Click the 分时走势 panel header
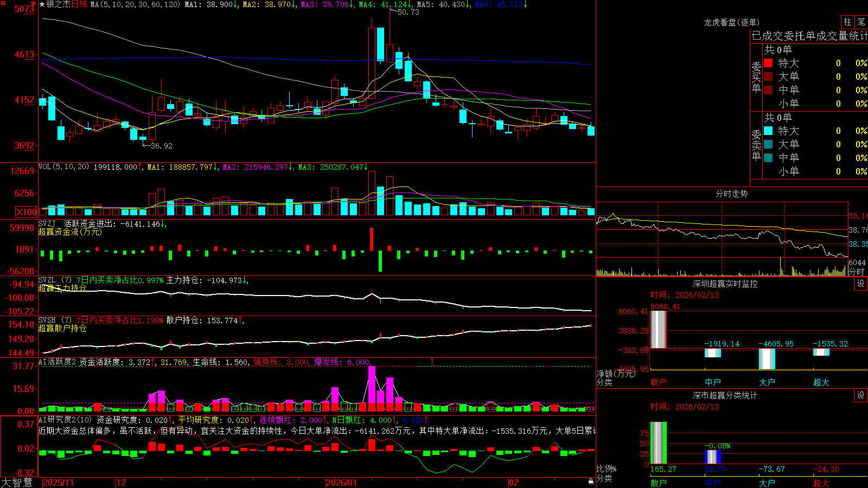This screenshot has height=488, width=868. (x=731, y=194)
